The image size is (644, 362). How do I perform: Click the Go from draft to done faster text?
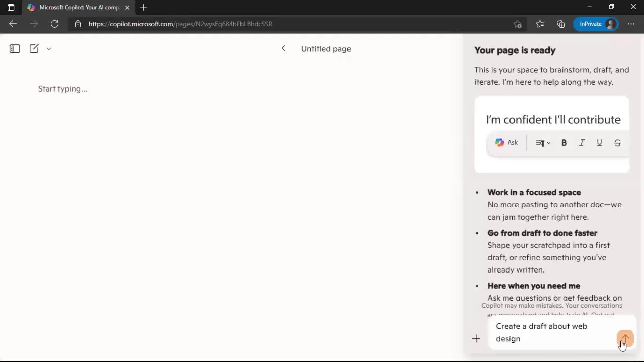pyautogui.click(x=542, y=233)
